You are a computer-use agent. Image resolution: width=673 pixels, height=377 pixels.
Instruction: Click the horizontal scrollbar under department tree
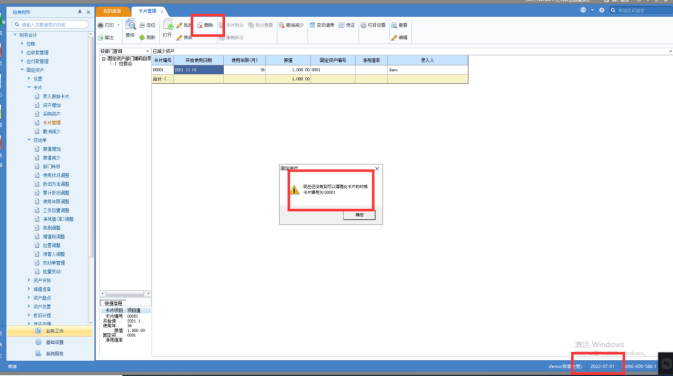125,293
